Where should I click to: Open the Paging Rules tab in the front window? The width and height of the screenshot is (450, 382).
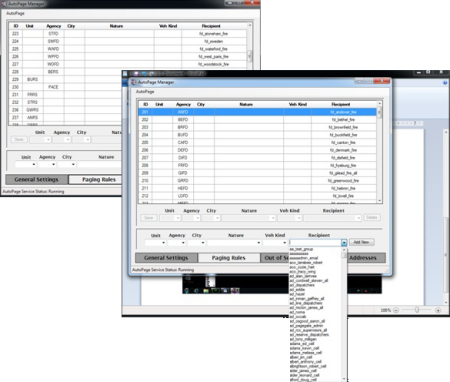(229, 258)
